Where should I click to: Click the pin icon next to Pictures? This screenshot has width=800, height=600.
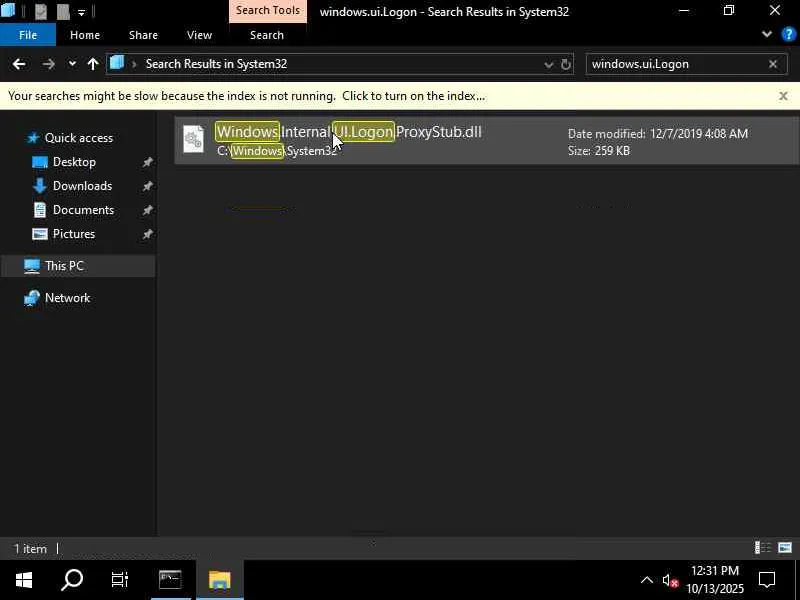tap(147, 234)
